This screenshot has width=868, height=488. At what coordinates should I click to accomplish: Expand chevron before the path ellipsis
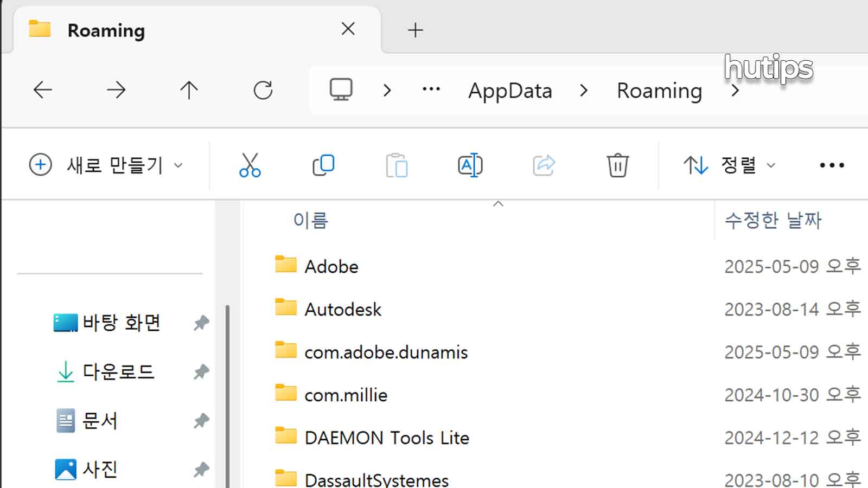[x=387, y=90]
